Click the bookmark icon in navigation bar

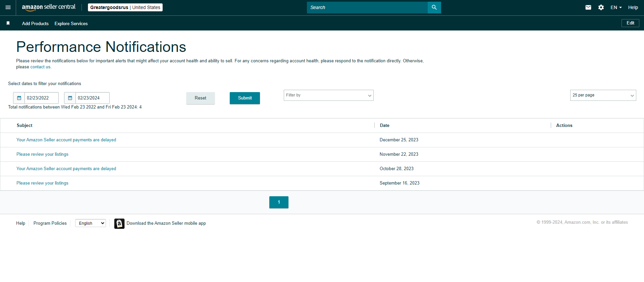coord(8,23)
